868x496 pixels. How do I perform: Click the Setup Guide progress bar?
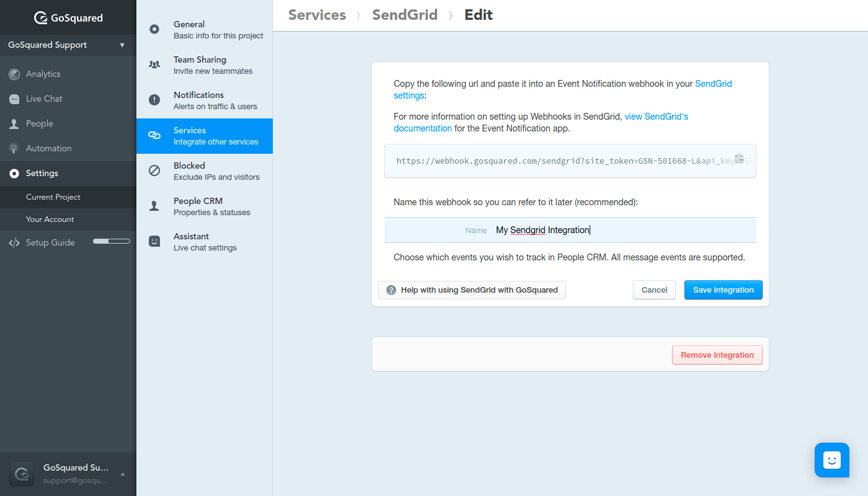111,241
